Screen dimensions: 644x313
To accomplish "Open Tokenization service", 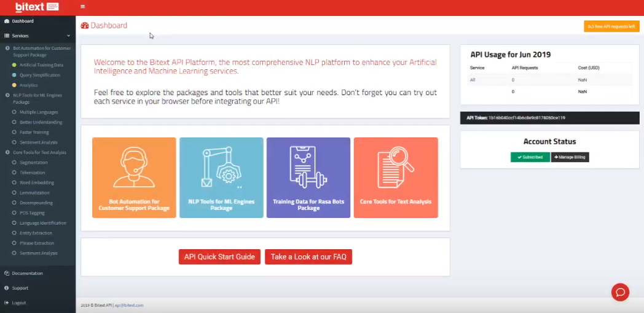I will click(x=32, y=172).
